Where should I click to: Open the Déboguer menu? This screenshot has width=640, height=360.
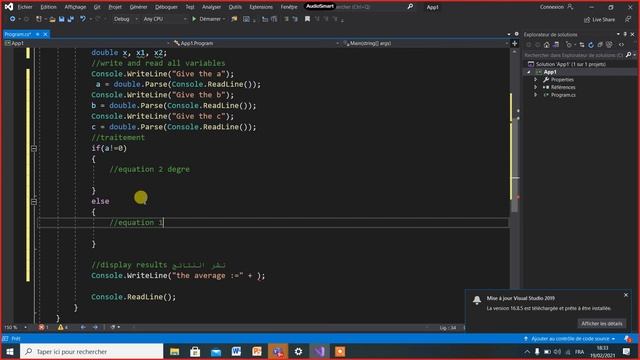coord(166,7)
